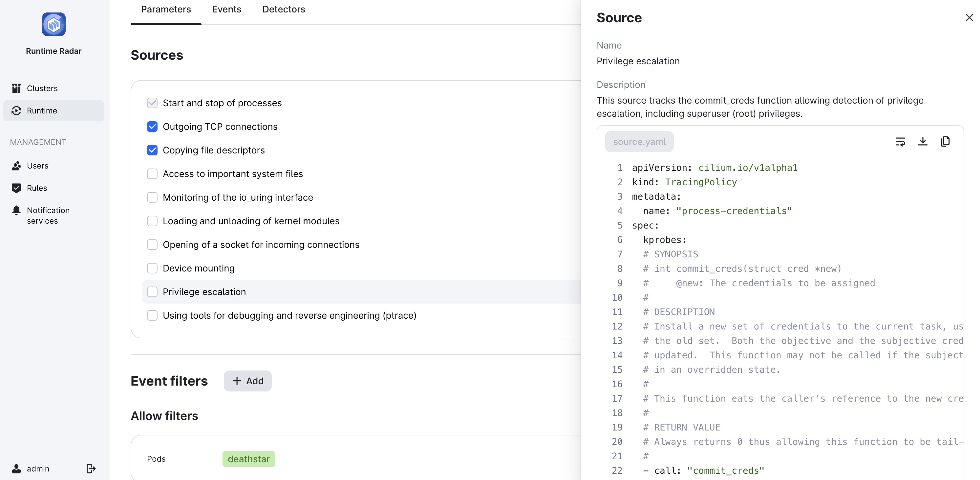Click the deathstar pod filter tag

click(x=248, y=459)
